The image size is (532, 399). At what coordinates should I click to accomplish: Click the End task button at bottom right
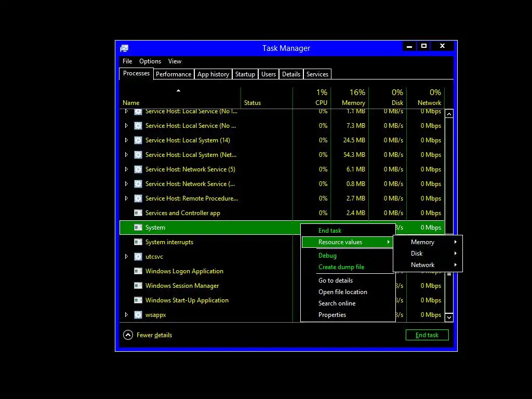pyautogui.click(x=427, y=335)
